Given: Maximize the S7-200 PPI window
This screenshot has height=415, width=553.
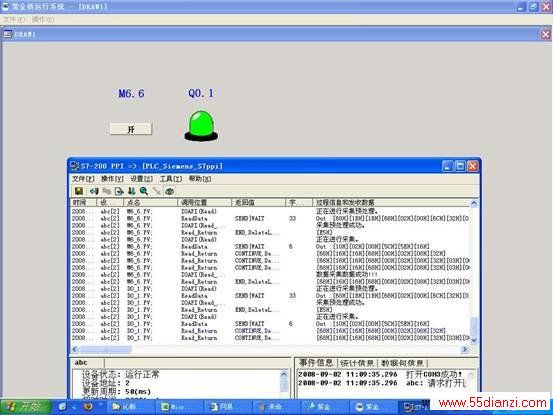Looking at the screenshot, I should pyautogui.click(x=460, y=166).
